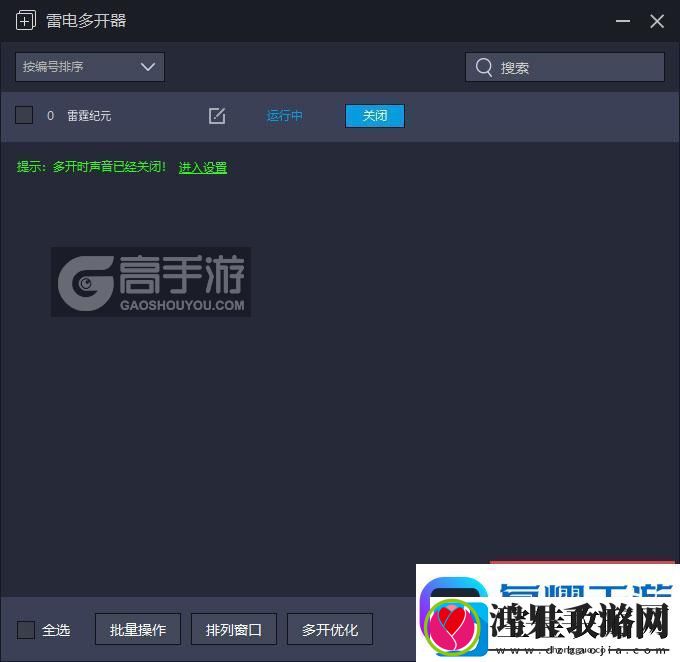This screenshot has width=680, height=662.
Task: Open the 进入设置 settings link
Action: [x=203, y=167]
